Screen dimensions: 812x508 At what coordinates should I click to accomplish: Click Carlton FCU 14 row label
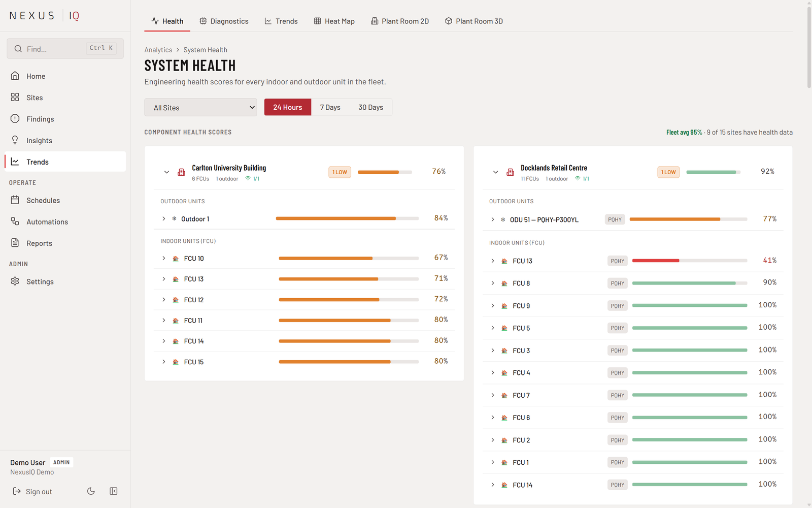point(194,341)
